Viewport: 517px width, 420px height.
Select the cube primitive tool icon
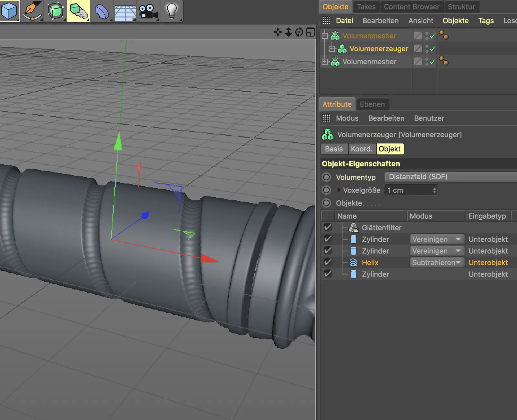[x=9, y=11]
